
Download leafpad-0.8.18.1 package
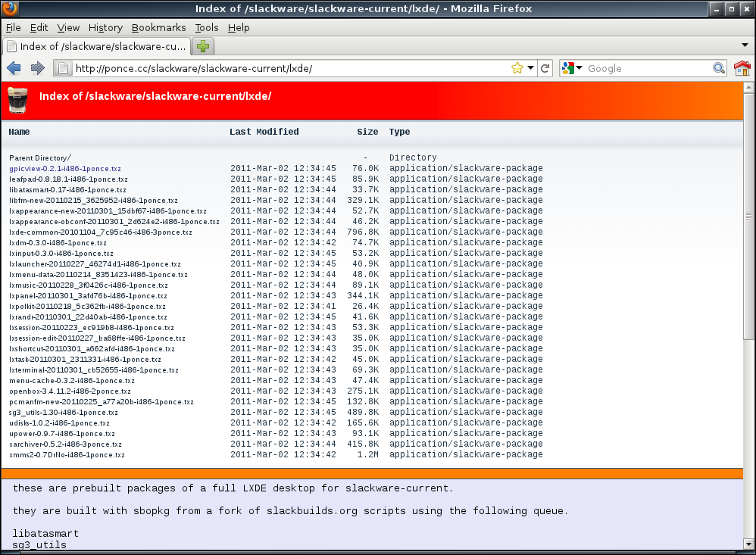coord(68,179)
